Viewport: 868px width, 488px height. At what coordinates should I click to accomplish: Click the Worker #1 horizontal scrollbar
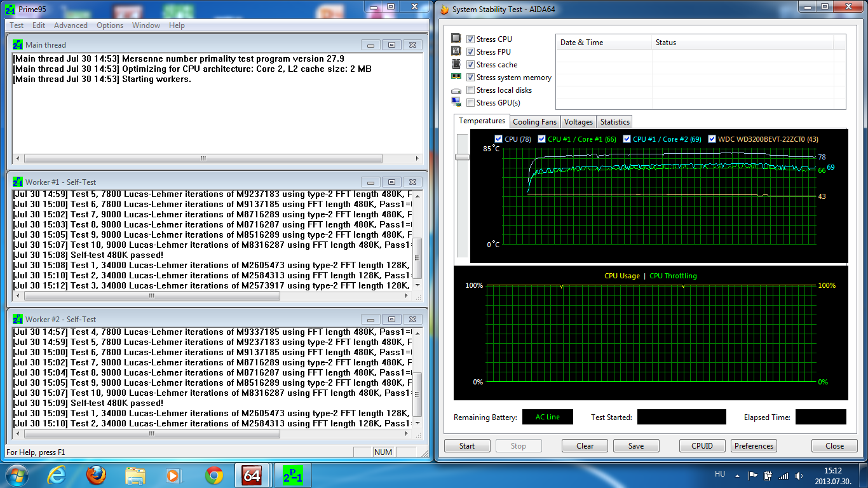point(213,295)
